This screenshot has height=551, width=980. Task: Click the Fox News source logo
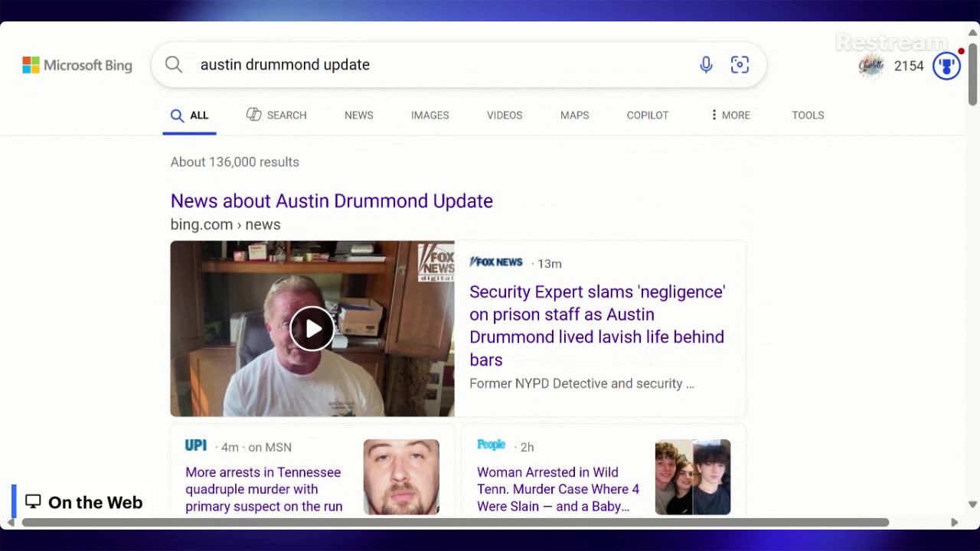496,262
